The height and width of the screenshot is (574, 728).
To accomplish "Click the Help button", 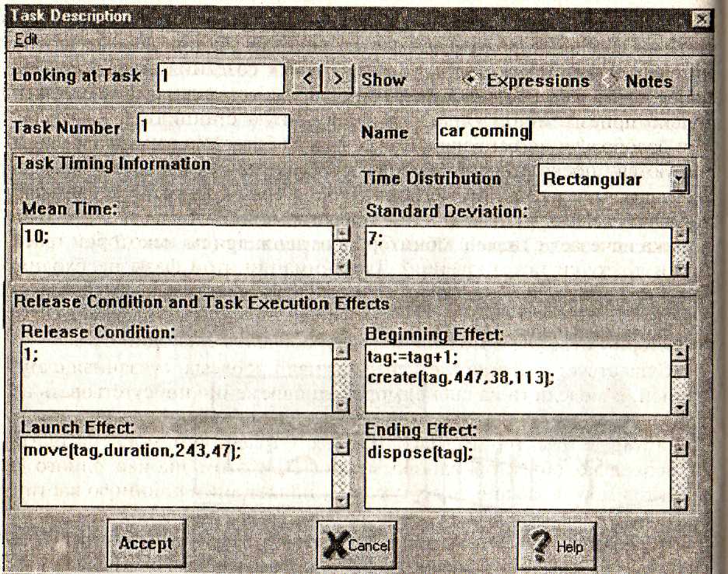I will [x=557, y=546].
